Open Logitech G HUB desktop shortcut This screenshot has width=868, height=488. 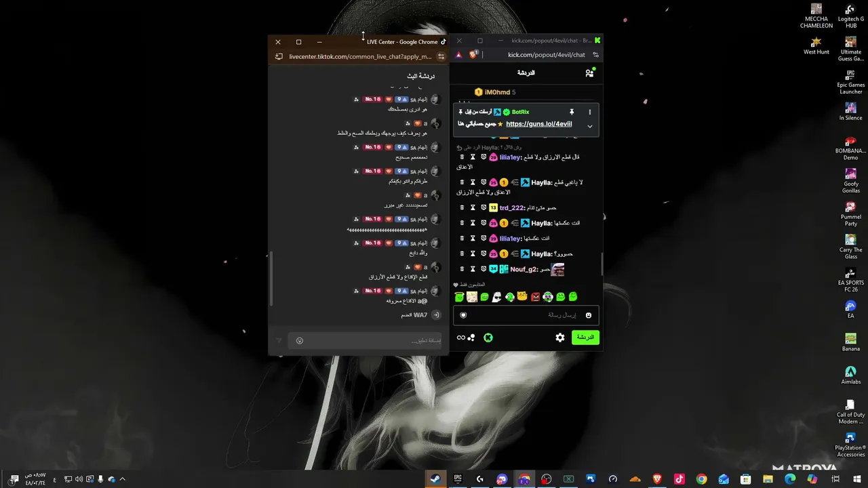coord(851,16)
